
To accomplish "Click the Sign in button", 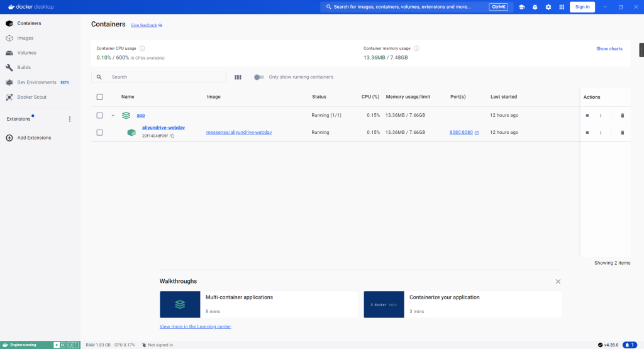I will coord(582,7).
